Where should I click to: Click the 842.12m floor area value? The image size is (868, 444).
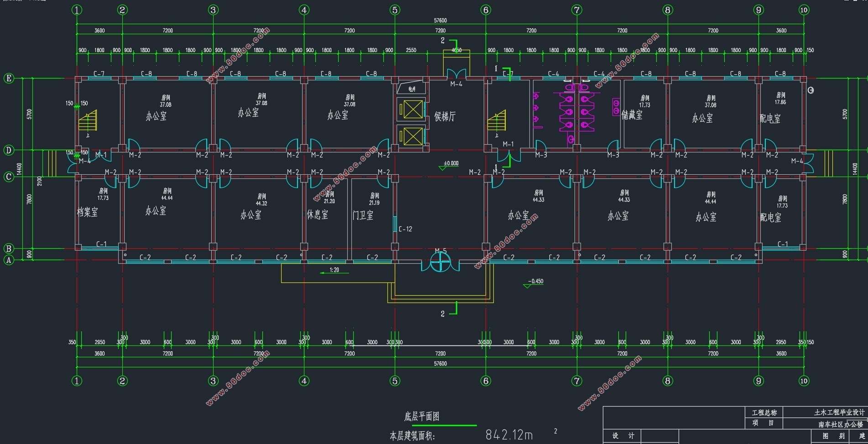pyautogui.click(x=509, y=434)
